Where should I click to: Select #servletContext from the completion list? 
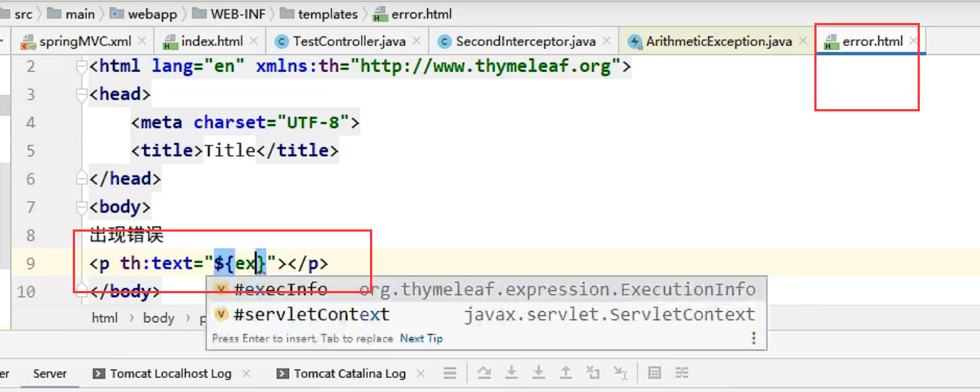coord(311,315)
